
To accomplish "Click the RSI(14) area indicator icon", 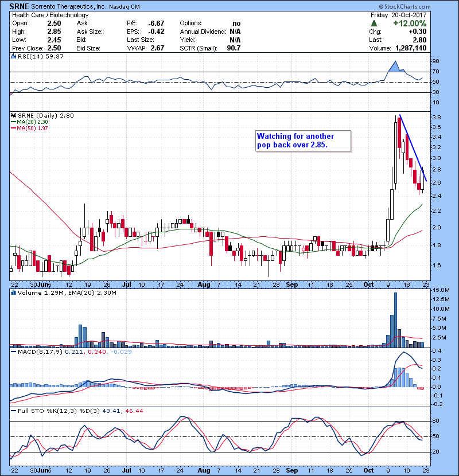I will click(13, 56).
